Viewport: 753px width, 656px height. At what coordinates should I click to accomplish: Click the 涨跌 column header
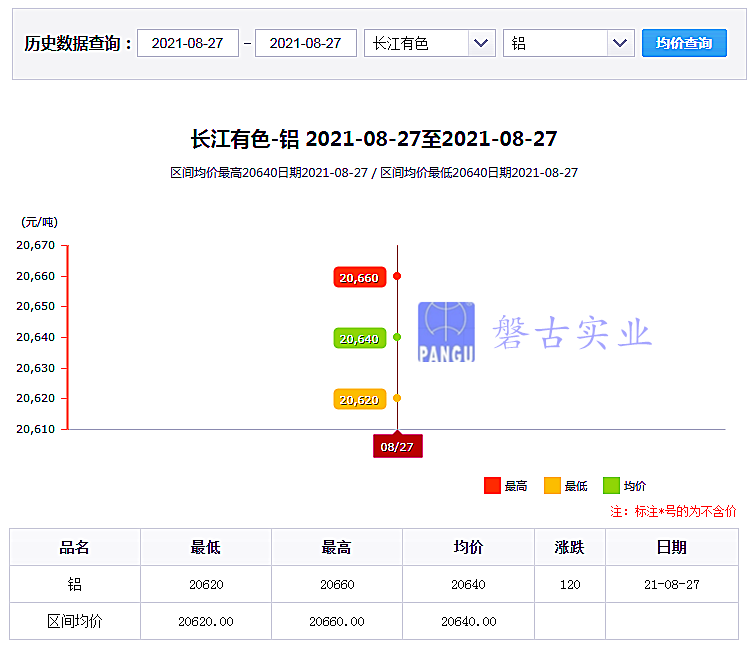pyautogui.click(x=570, y=547)
